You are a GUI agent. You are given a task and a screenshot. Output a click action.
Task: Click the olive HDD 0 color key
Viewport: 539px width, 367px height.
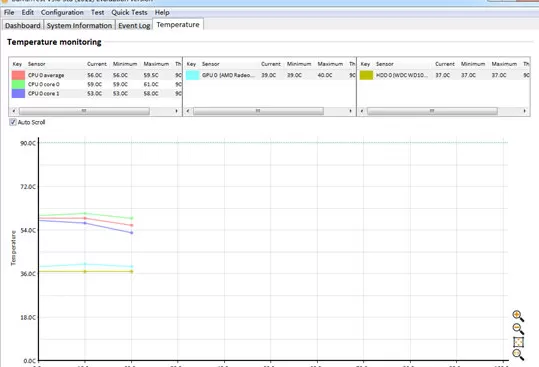[366, 75]
